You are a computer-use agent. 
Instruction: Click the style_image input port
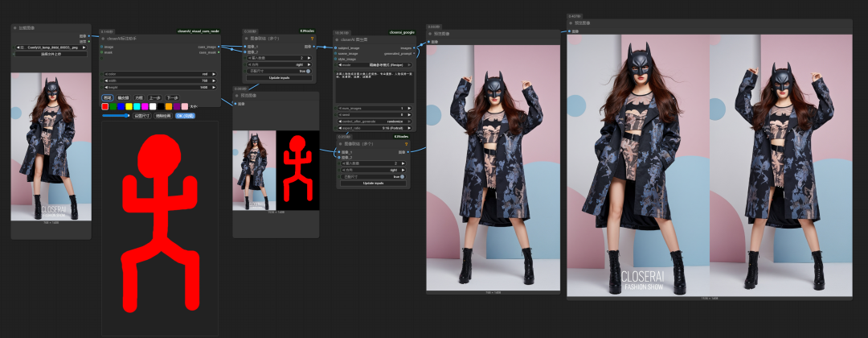click(335, 59)
